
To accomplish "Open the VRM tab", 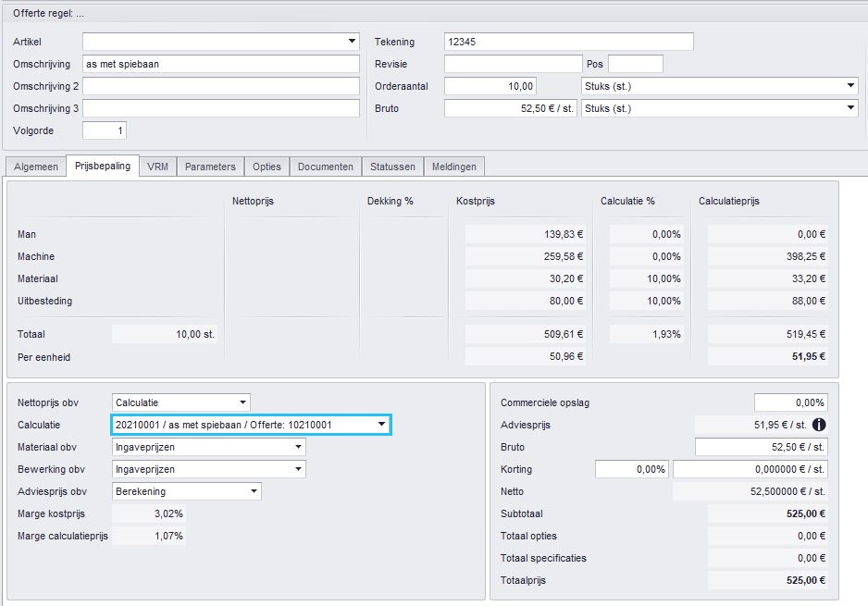I will (x=157, y=167).
